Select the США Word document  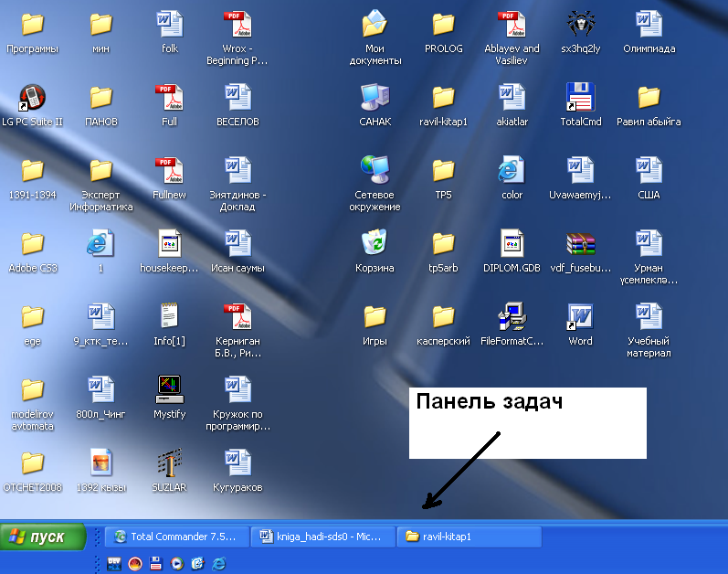coord(649,170)
